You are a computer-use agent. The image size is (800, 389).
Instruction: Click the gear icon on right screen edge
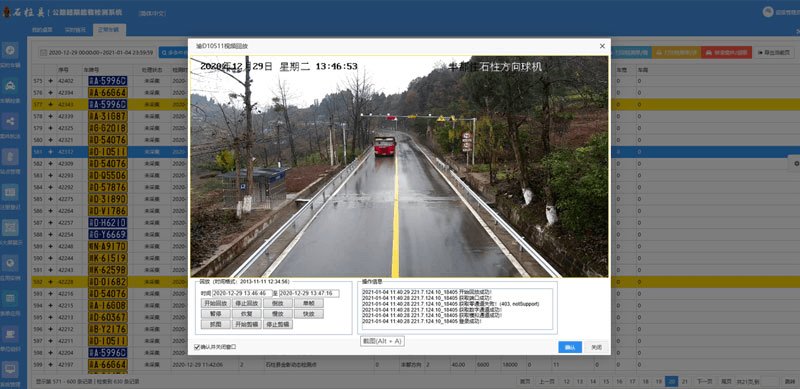click(795, 163)
